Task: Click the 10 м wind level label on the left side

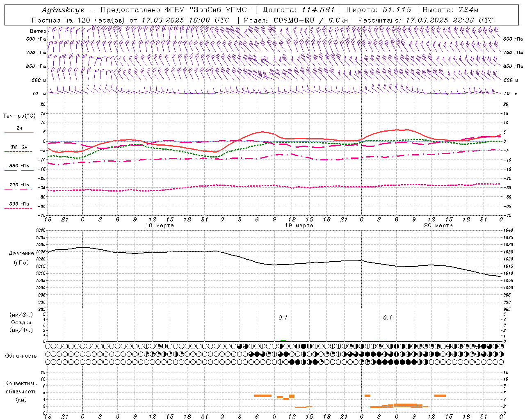Action: (39, 94)
